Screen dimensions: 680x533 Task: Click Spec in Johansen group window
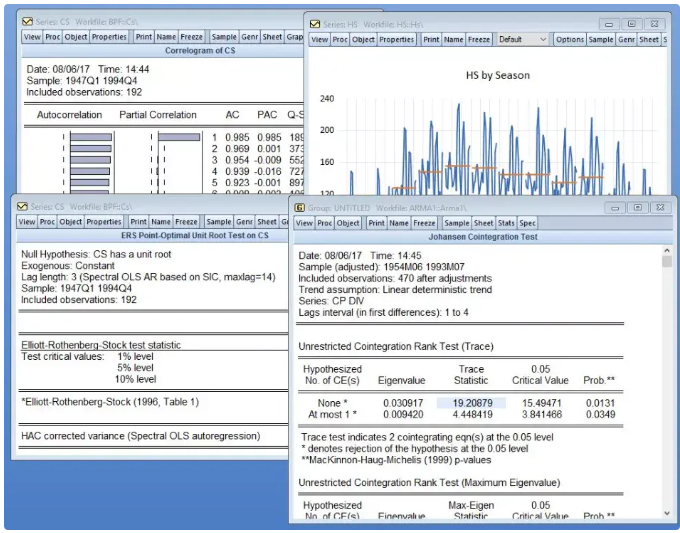(x=527, y=223)
